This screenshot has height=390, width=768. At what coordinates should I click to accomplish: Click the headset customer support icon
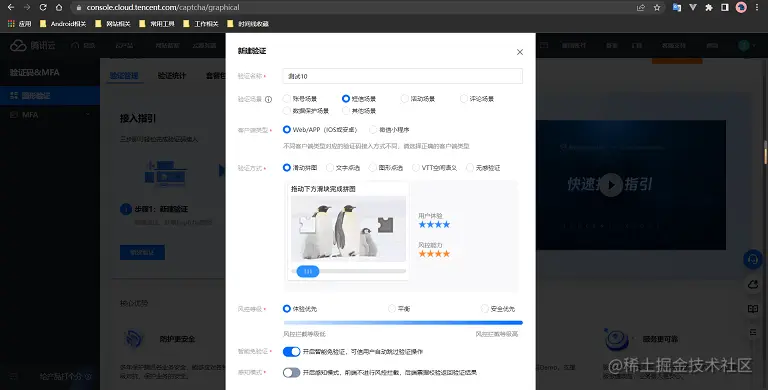click(x=753, y=259)
